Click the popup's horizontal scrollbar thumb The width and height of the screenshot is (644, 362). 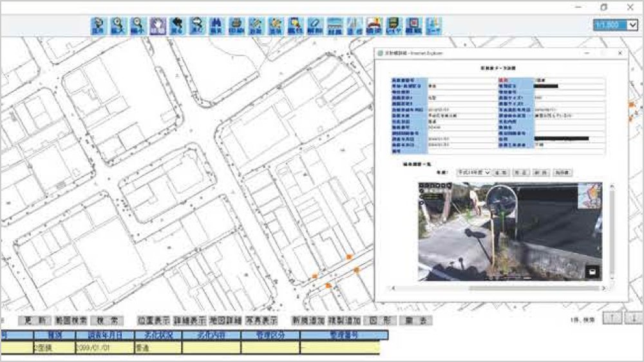534,288
